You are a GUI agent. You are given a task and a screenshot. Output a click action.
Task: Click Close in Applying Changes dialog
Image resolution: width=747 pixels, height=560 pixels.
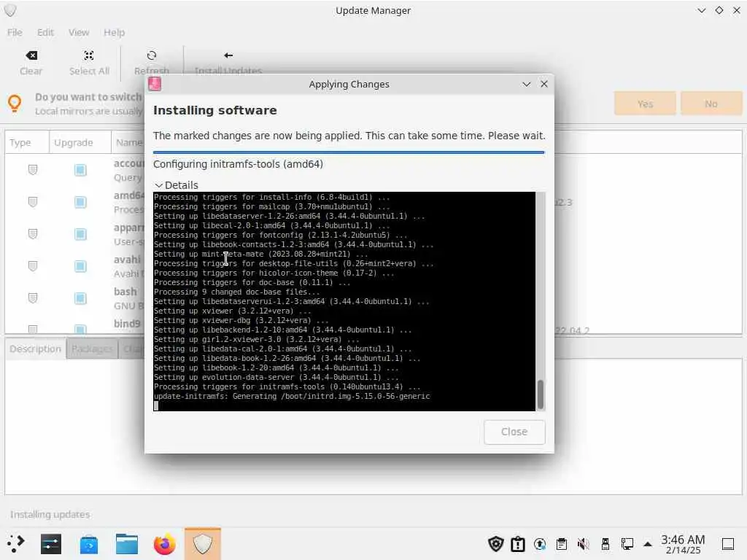coord(514,432)
